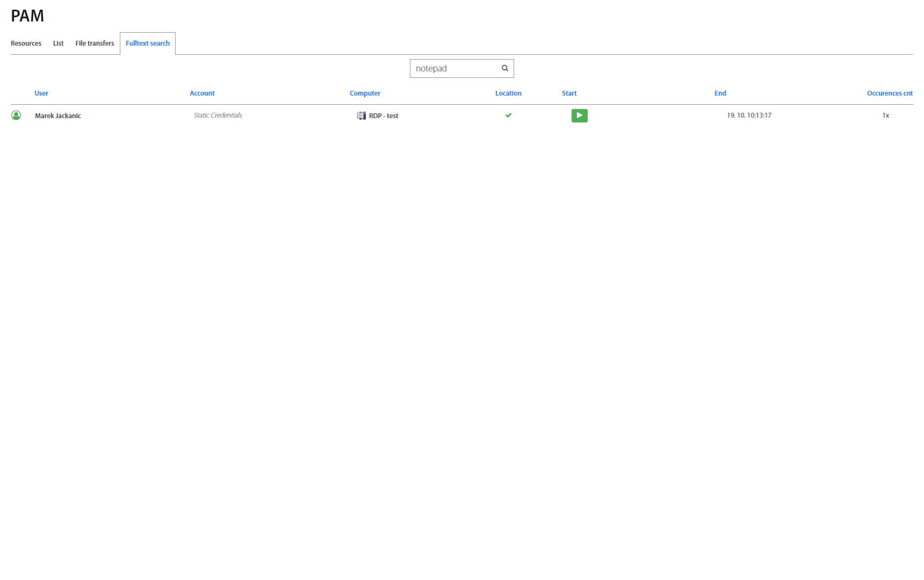Focus the notepad search input field
Image resolution: width=924 pixels, height=580 pixels.
pyautogui.click(x=454, y=68)
